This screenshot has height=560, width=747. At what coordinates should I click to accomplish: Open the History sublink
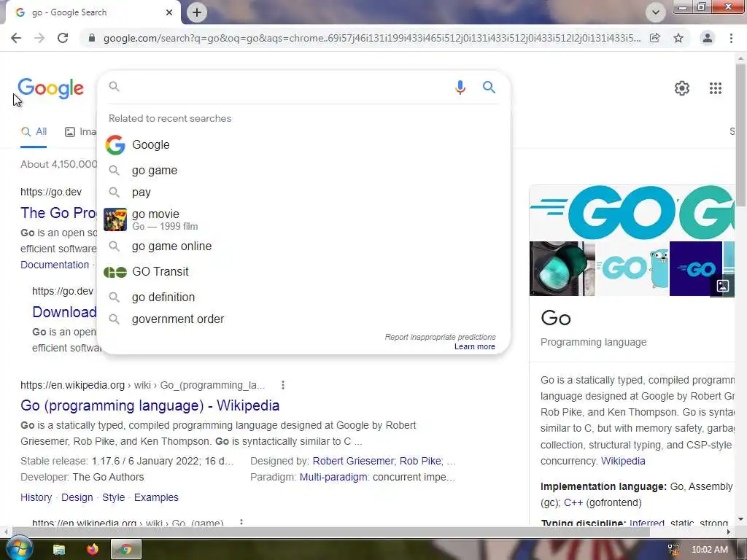(x=36, y=497)
